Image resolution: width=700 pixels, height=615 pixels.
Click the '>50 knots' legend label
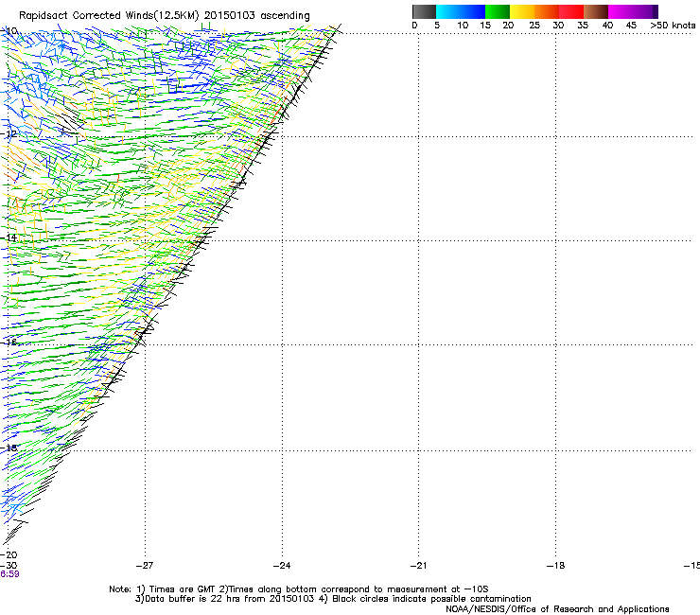tap(673, 26)
